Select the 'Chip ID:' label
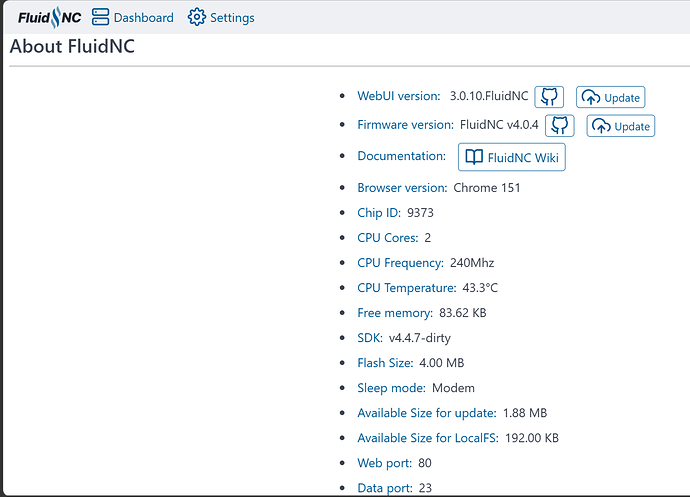The height and width of the screenshot is (497, 690). coord(379,213)
